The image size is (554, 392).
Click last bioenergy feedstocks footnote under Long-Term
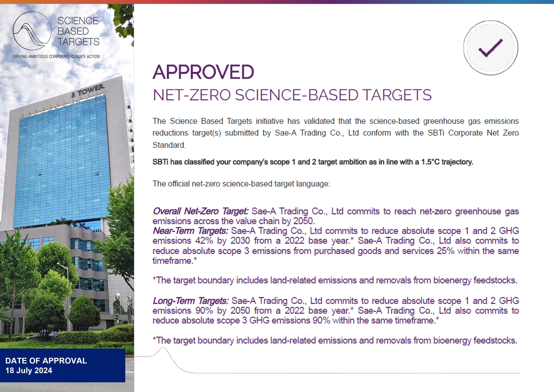(335, 341)
